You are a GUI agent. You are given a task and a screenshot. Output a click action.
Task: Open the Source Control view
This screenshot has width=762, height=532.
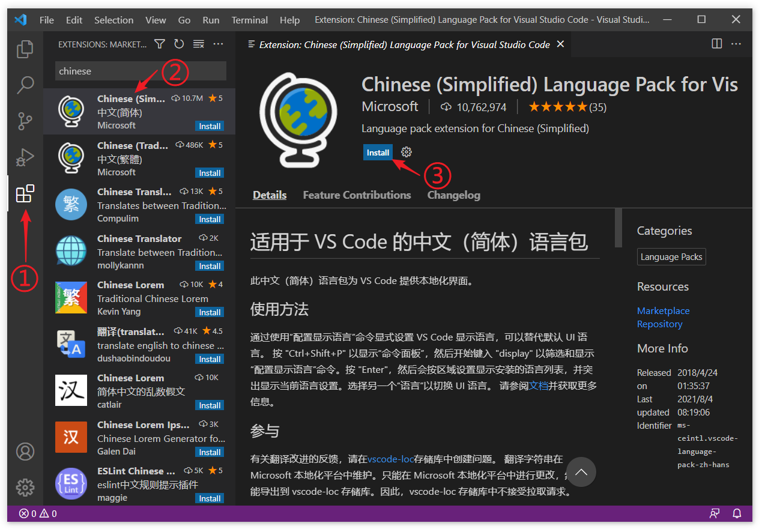click(x=25, y=121)
